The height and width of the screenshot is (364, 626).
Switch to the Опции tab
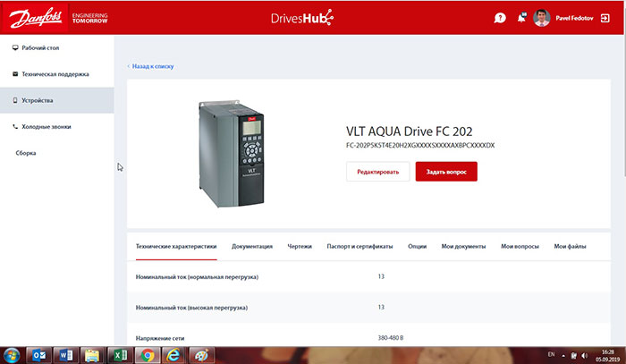[418, 246]
